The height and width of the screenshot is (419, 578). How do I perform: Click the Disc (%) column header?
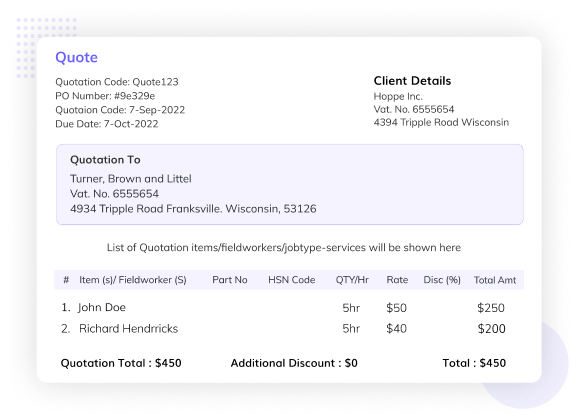pos(442,280)
